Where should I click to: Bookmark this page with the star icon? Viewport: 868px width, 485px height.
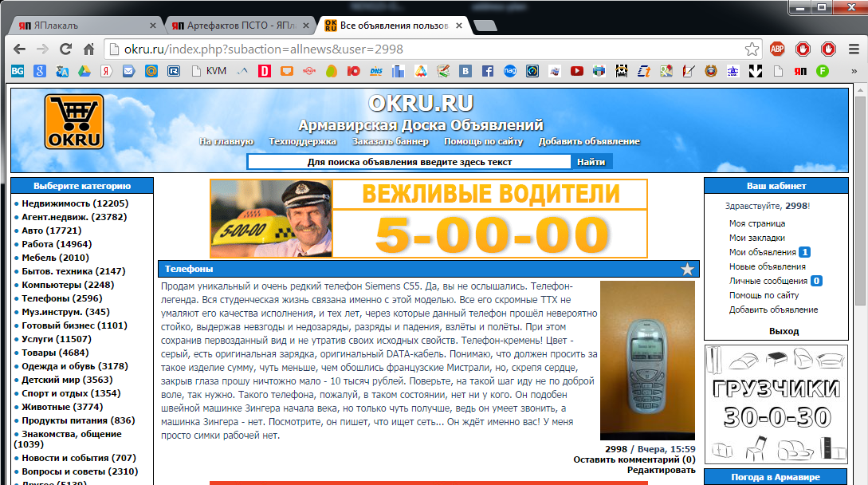pos(752,49)
